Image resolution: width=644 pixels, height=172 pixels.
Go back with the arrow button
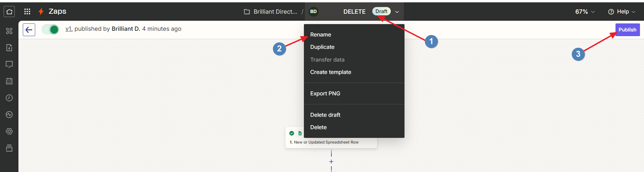(29, 30)
